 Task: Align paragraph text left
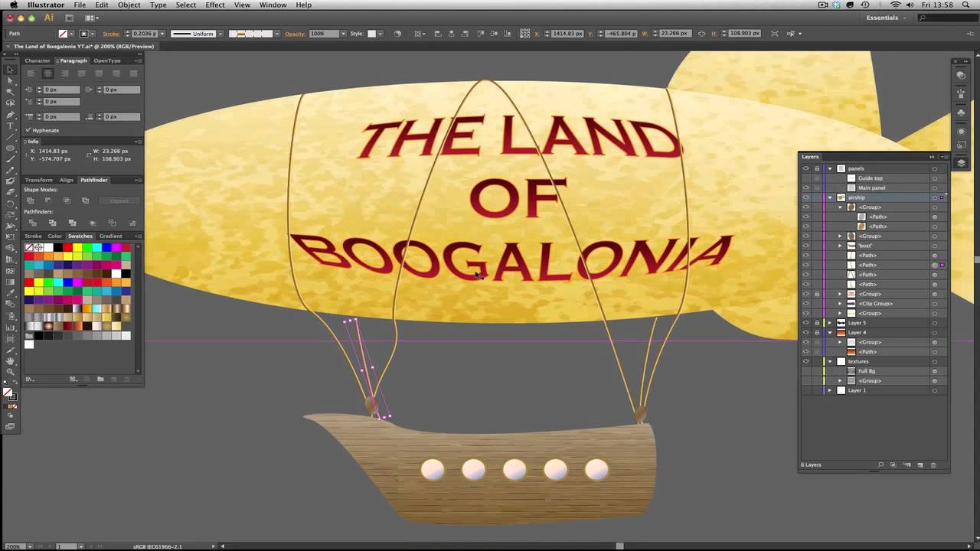pyautogui.click(x=31, y=73)
